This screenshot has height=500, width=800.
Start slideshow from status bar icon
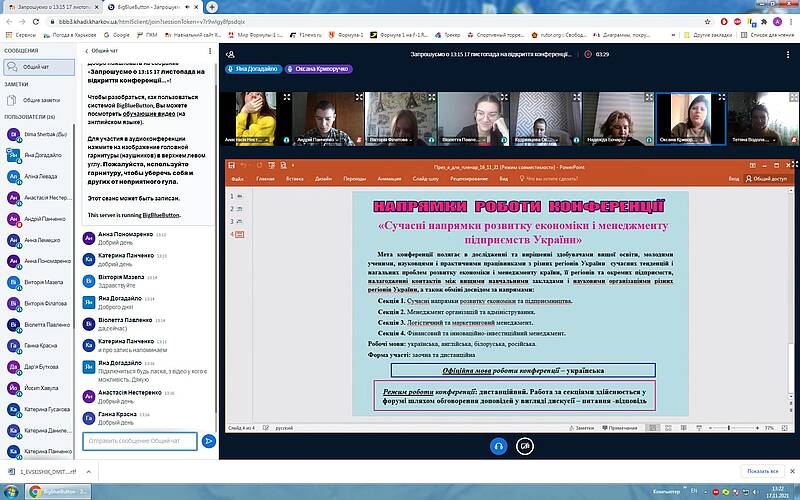point(699,428)
